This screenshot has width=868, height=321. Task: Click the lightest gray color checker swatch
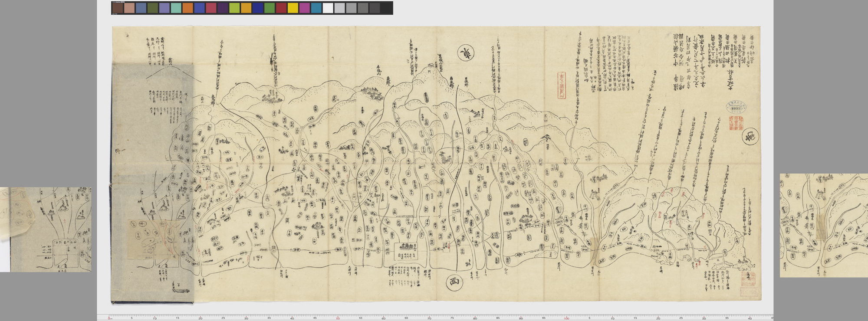[340, 8]
